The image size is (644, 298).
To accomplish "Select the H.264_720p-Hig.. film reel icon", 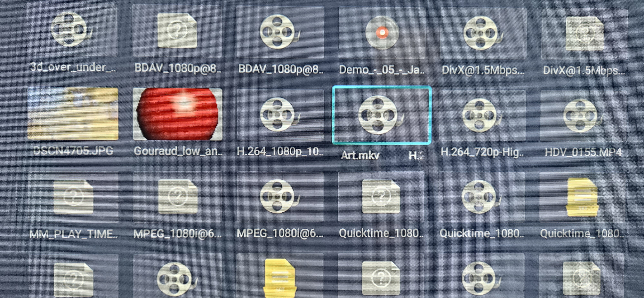I will click(x=482, y=115).
